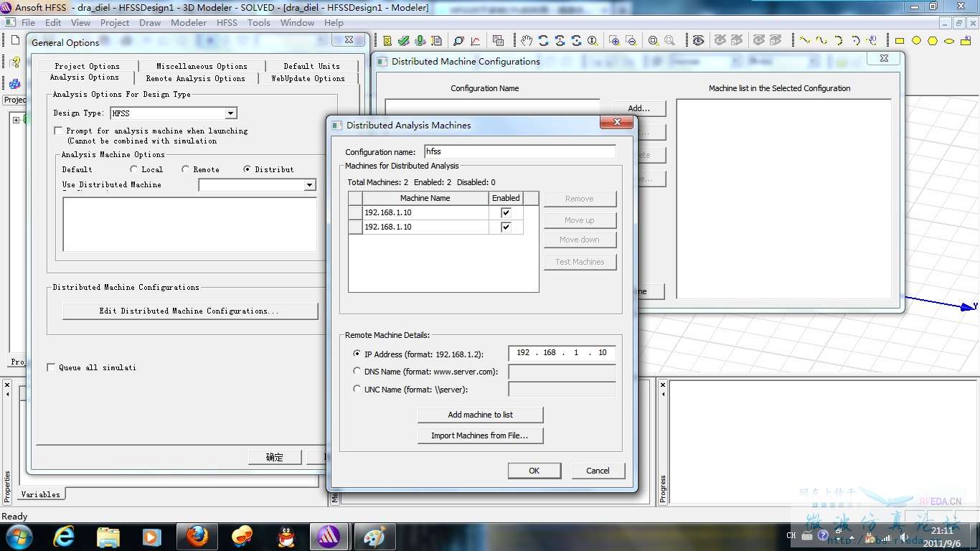Open the HFSS menu

[x=227, y=22]
